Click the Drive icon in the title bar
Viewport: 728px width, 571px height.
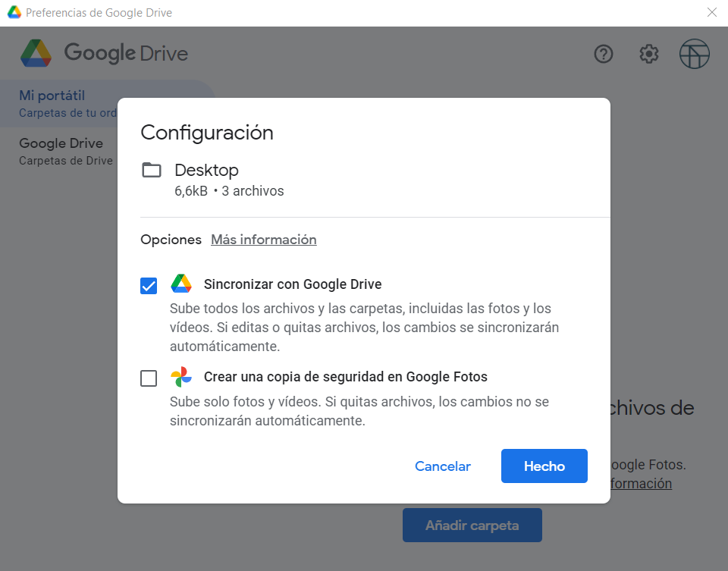click(14, 13)
